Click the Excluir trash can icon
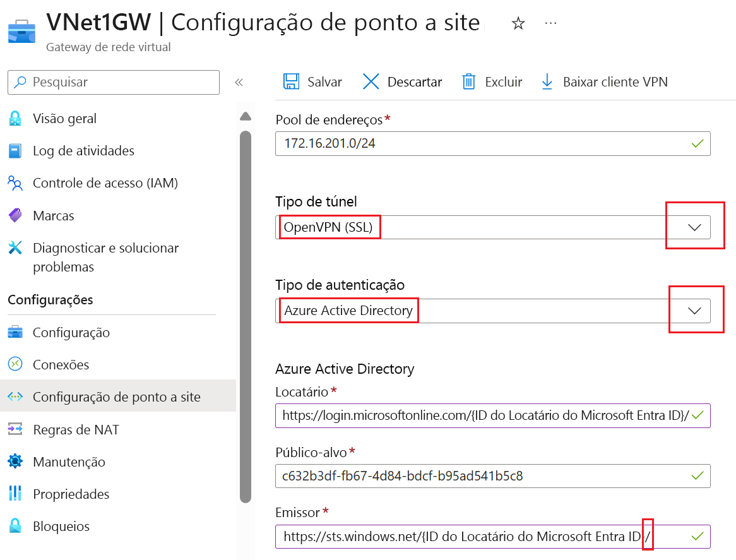The height and width of the screenshot is (560, 736). 469,81
